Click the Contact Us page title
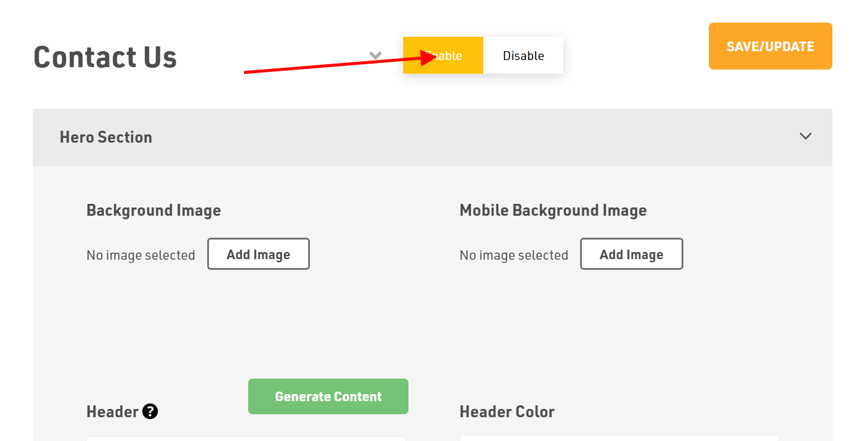The image size is (868, 441). click(x=105, y=57)
